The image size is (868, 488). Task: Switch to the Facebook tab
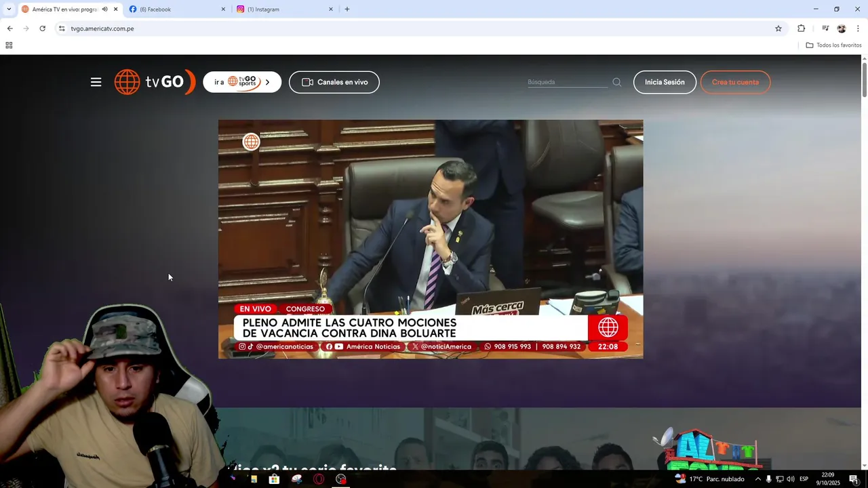178,9
